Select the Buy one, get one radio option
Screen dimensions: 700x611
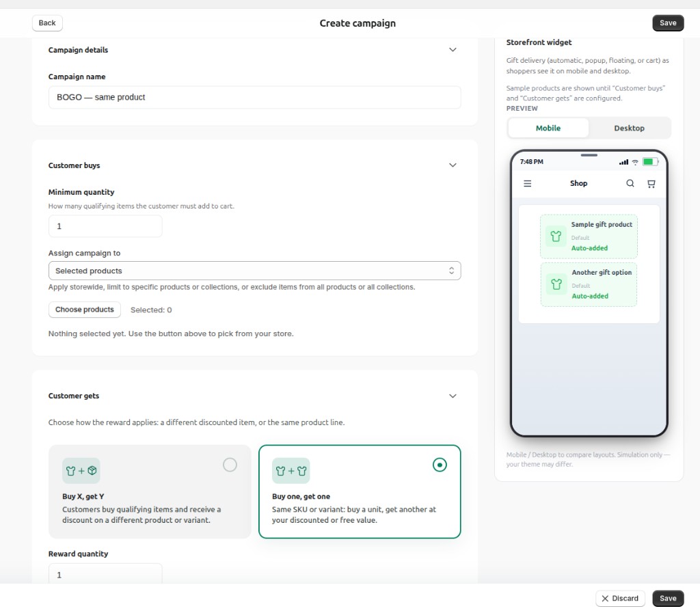click(440, 465)
